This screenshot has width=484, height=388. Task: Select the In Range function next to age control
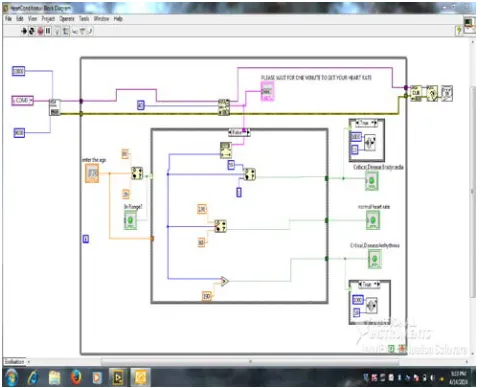(137, 173)
